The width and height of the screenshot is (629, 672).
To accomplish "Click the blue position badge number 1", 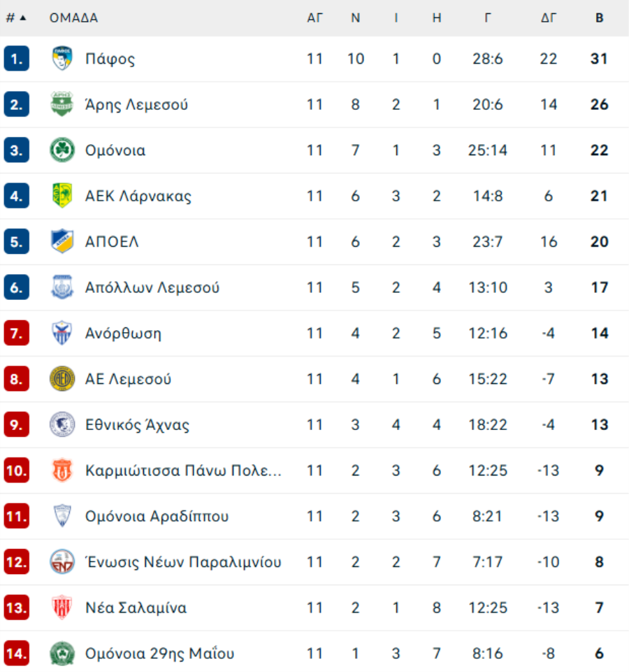I will (x=16, y=59).
